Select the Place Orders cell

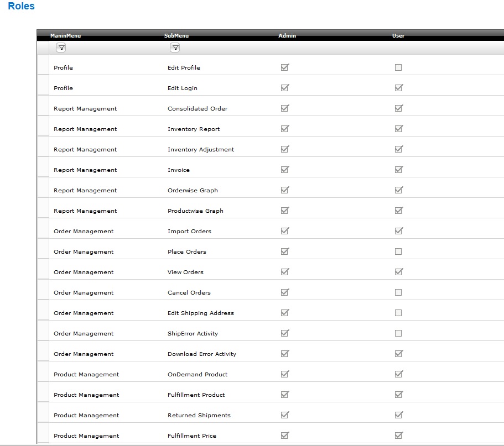pyautogui.click(x=187, y=251)
